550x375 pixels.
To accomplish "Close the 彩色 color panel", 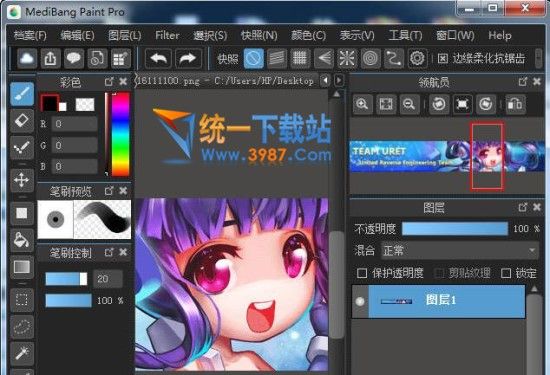I will pos(123,81).
